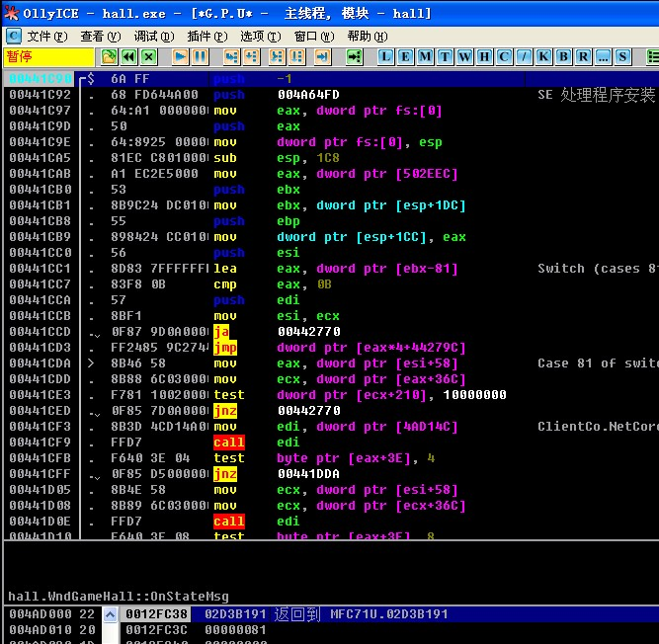The height and width of the screenshot is (644, 659).
Task: Click the green options icon at toolbar end
Action: pos(653,57)
